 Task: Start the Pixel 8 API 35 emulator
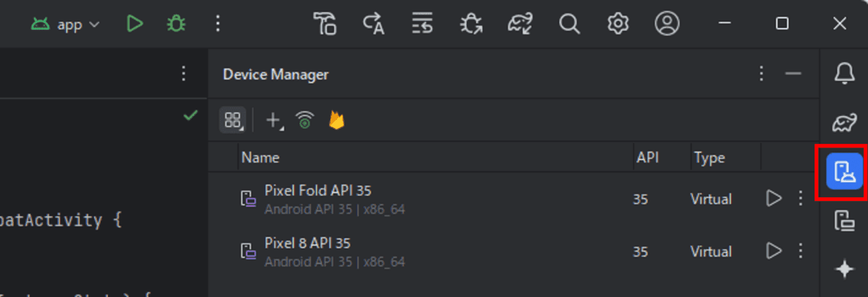point(774,251)
